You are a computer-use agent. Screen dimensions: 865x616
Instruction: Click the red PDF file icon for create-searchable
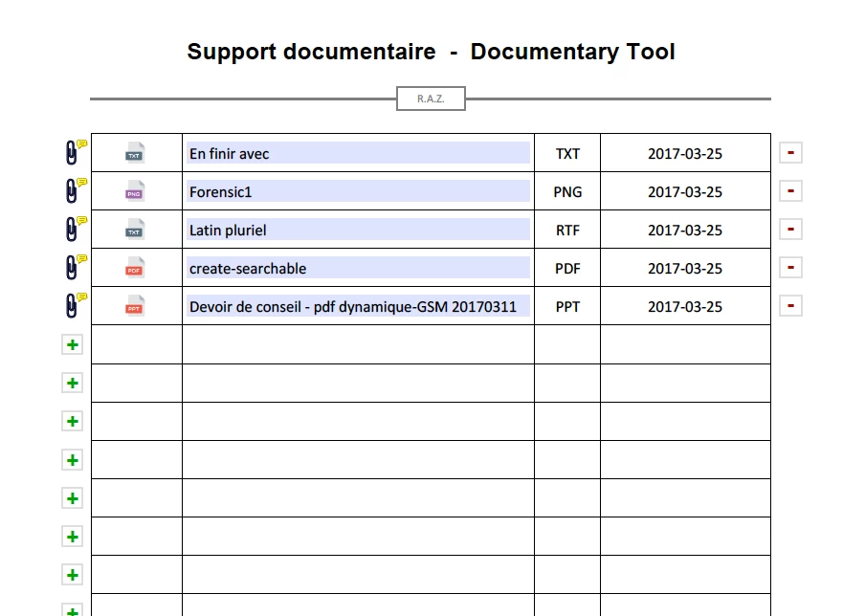[135, 268]
